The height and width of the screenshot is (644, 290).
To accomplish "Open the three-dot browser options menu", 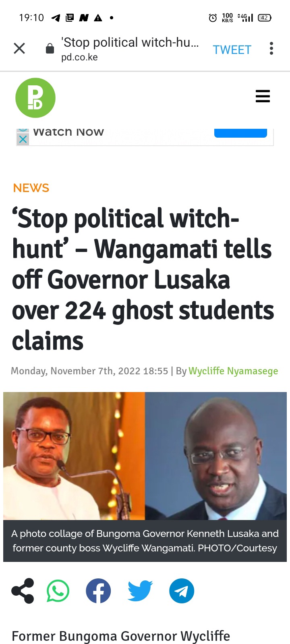I will coord(271,48).
